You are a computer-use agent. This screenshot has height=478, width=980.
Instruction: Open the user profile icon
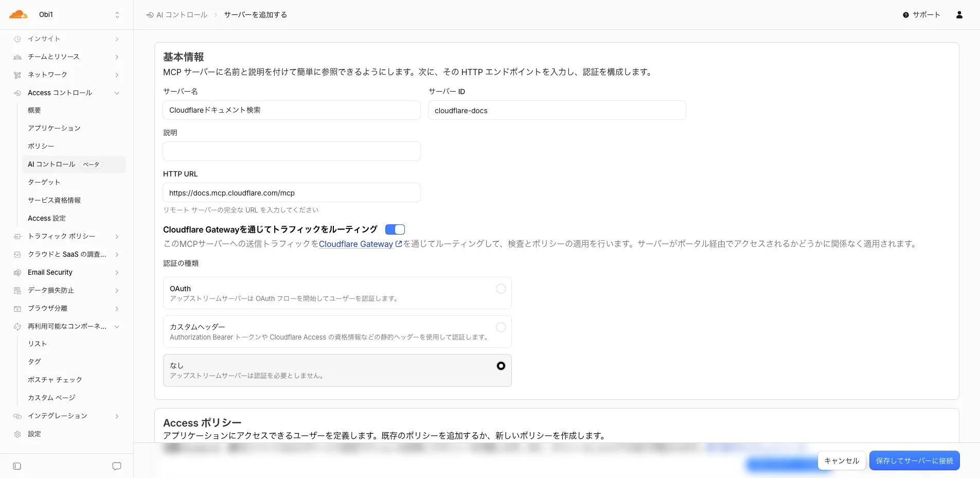coord(959,15)
